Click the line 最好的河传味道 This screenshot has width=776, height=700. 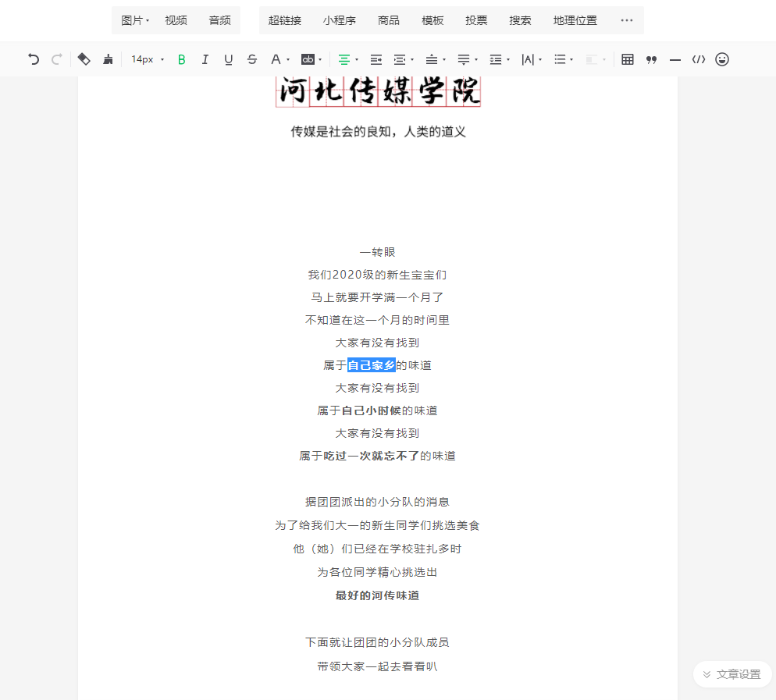[377, 595]
